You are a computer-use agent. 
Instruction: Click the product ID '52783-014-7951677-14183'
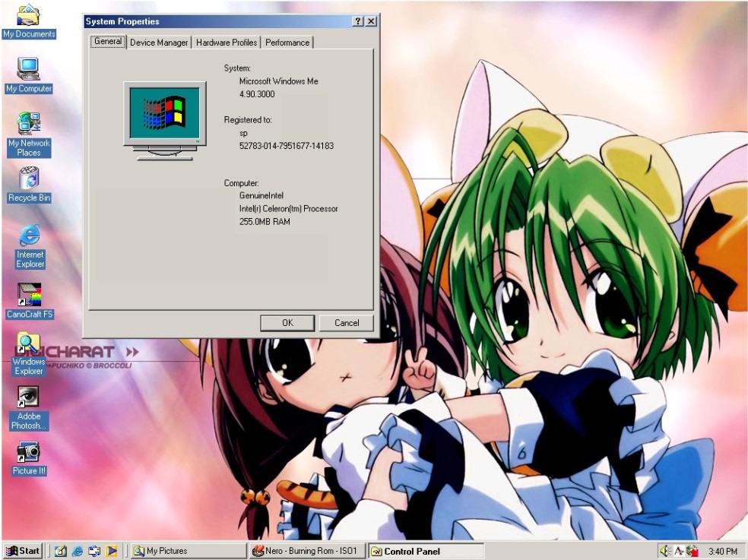287,146
